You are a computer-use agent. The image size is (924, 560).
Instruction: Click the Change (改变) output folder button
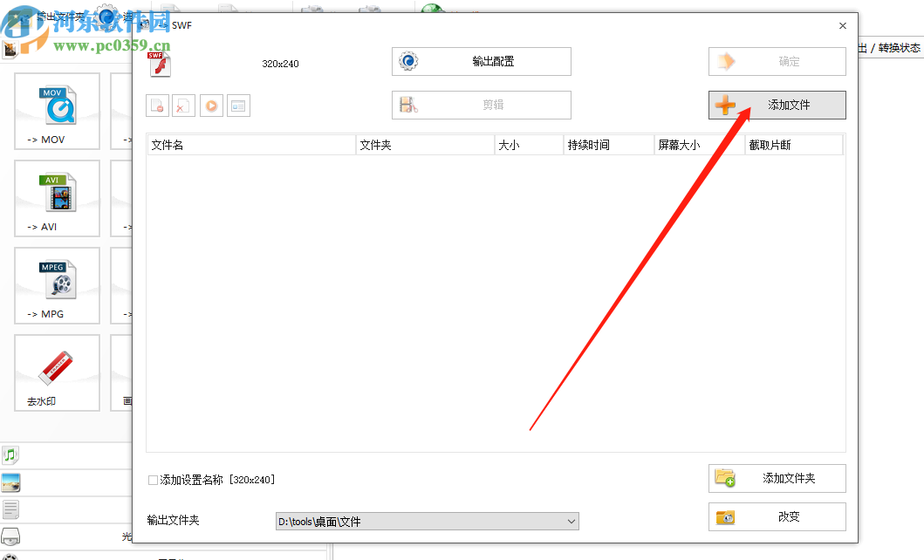[x=777, y=516]
